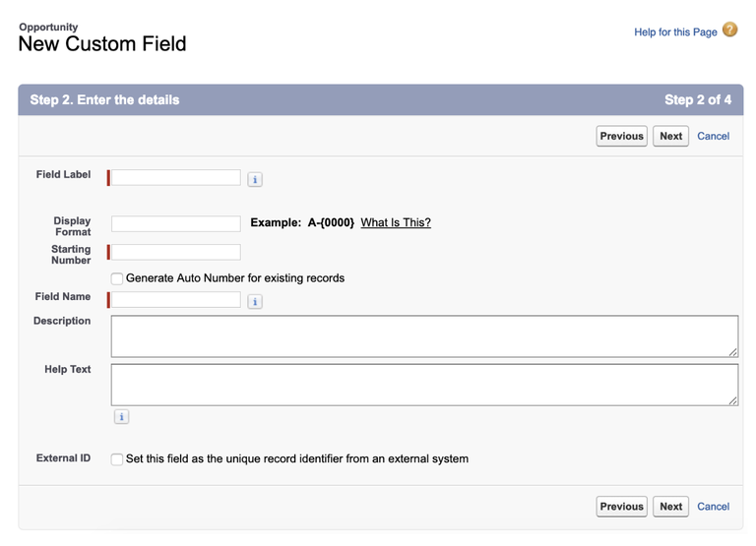Click the top Cancel link
Image resolution: width=756 pixels, height=546 pixels.
click(x=713, y=137)
